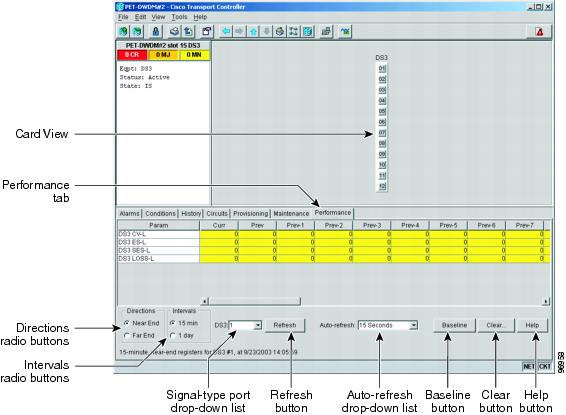Select the Performance tab
The height and width of the screenshot is (415, 566).
click(332, 213)
